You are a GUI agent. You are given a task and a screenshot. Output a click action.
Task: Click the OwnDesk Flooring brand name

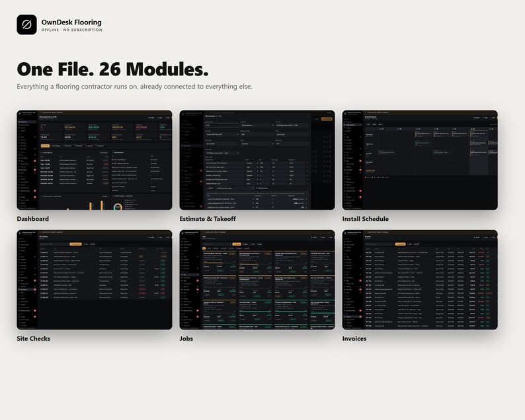click(x=71, y=22)
